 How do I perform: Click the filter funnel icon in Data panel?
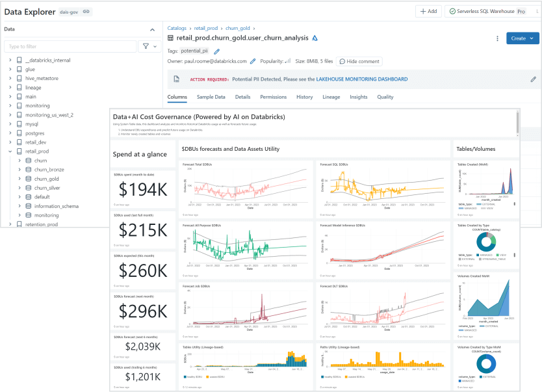coord(146,46)
